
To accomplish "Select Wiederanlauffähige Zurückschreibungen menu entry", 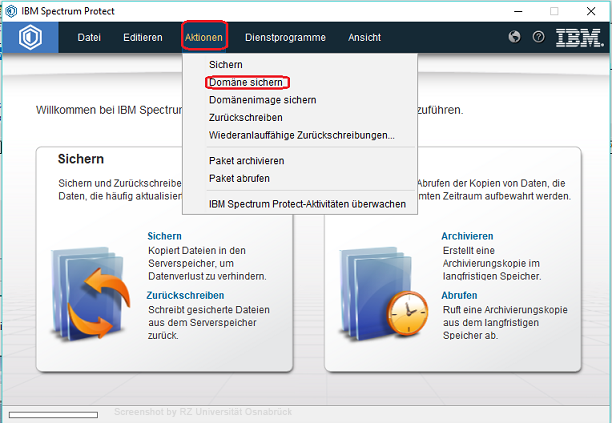I will pos(301,135).
